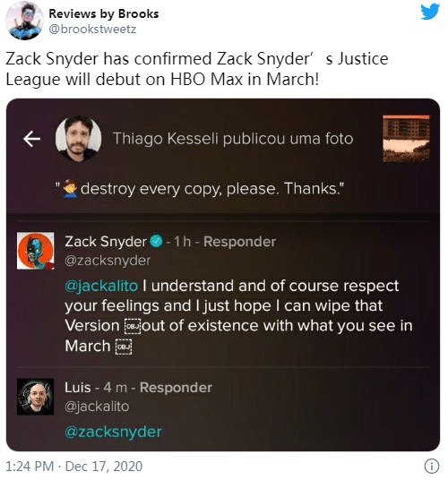Open the @zacksnyder mention in Luis's reply
This screenshot has width=448, height=480.
coord(113,433)
